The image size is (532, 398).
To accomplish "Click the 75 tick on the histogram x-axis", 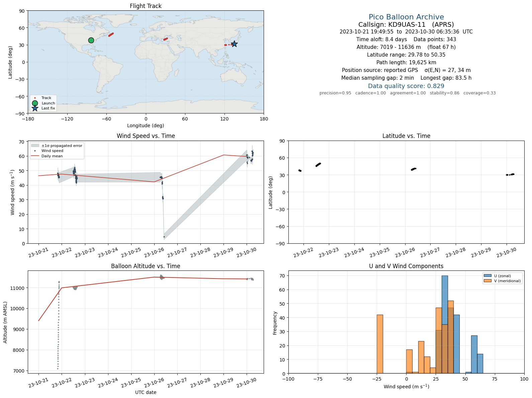I will click(x=495, y=379).
